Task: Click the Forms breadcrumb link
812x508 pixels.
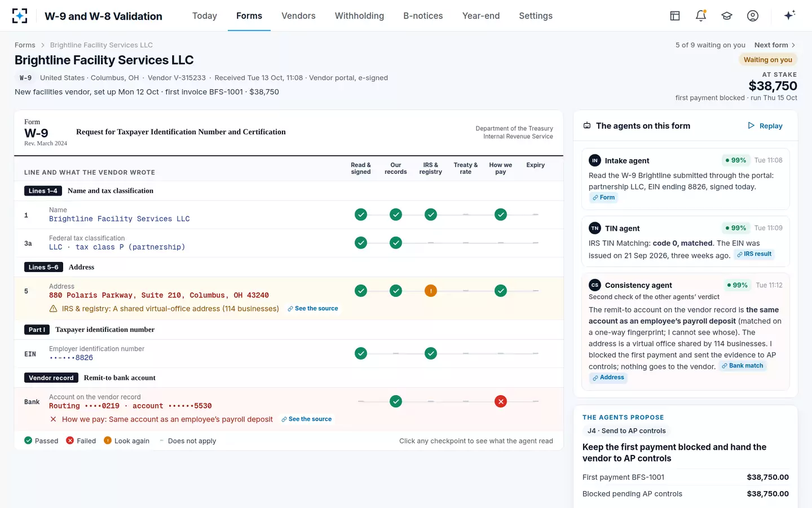Action: (x=25, y=45)
